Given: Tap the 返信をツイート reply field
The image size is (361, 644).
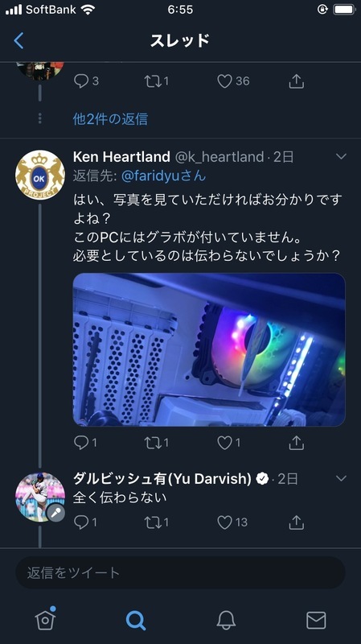Looking at the screenshot, I should tap(180, 572).
